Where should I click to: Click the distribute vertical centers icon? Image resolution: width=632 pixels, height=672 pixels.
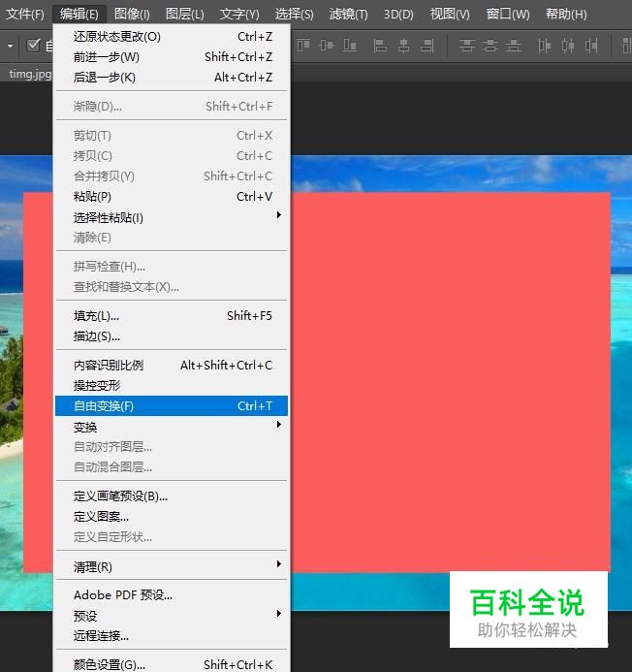[x=490, y=45]
